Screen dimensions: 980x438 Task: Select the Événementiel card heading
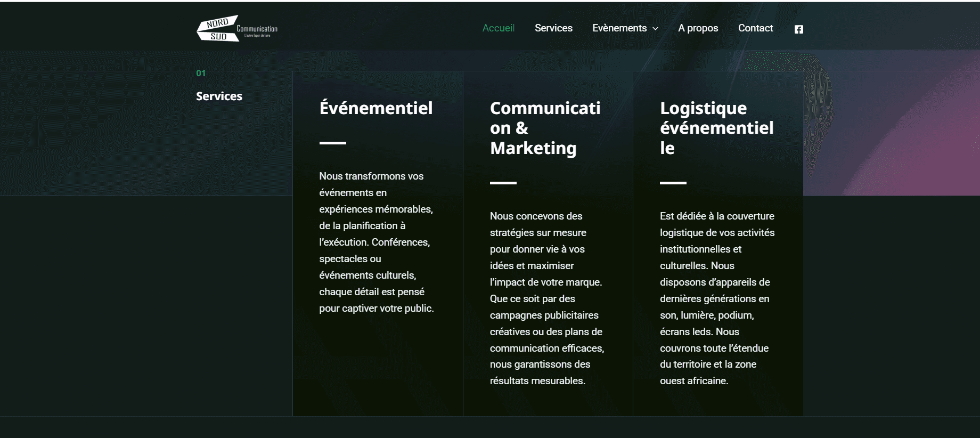(x=376, y=108)
